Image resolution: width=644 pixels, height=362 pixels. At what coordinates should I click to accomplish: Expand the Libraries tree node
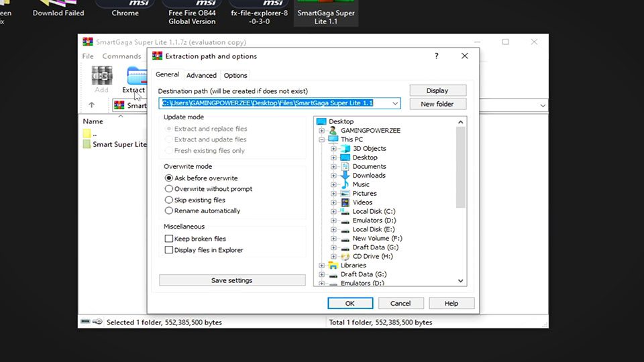click(321, 265)
